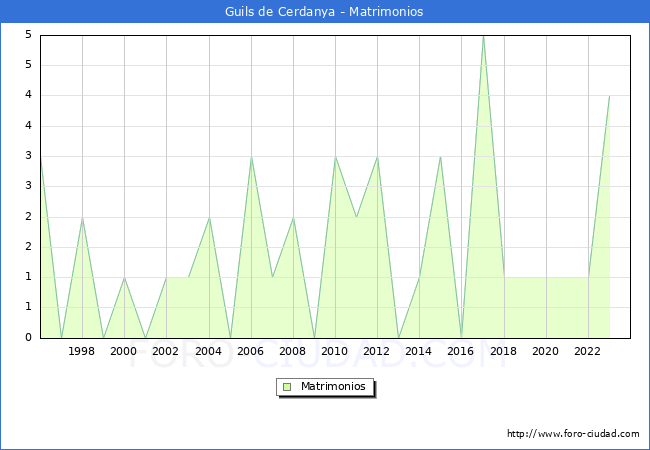The height and width of the screenshot is (450, 650).
Task: Select the 2012 x-axis year label
Action: point(377,352)
